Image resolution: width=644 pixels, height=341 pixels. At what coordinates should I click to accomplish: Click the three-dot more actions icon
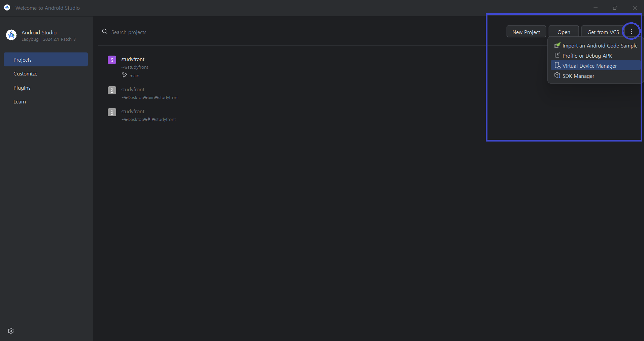[x=631, y=31]
